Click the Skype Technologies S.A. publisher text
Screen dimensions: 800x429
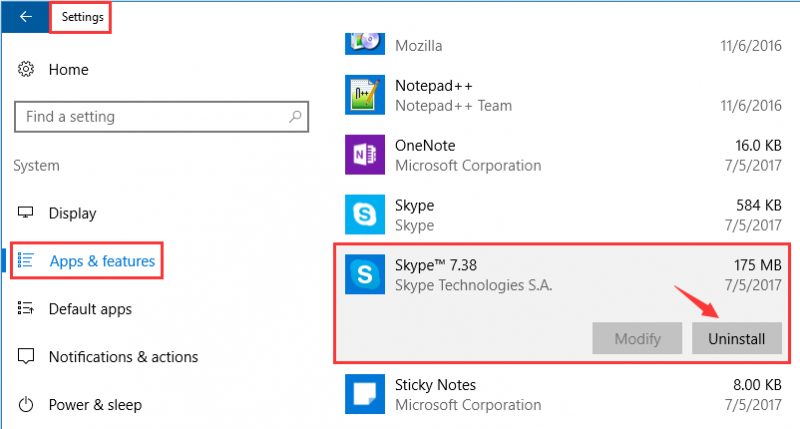[x=473, y=285]
